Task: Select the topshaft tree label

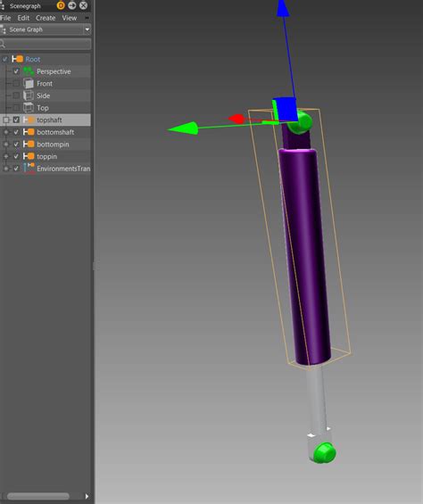Action: (x=49, y=120)
